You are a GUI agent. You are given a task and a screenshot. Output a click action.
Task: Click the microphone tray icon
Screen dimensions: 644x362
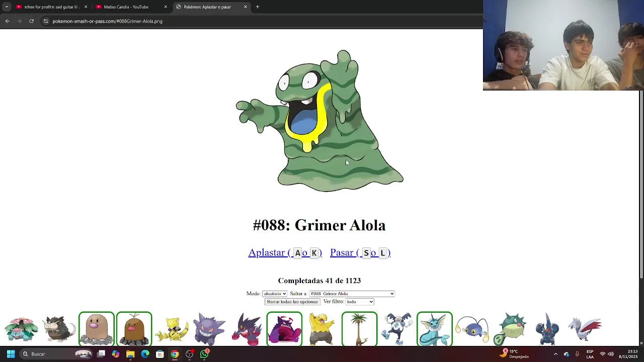(x=577, y=354)
